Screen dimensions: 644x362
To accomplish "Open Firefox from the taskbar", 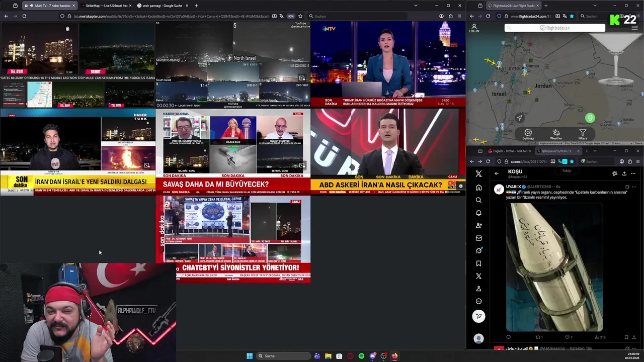I will click(394, 356).
